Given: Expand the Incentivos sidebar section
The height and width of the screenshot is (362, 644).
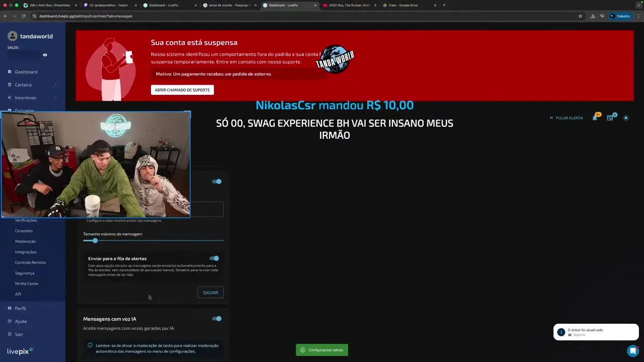Looking at the screenshot, I should (x=33, y=98).
